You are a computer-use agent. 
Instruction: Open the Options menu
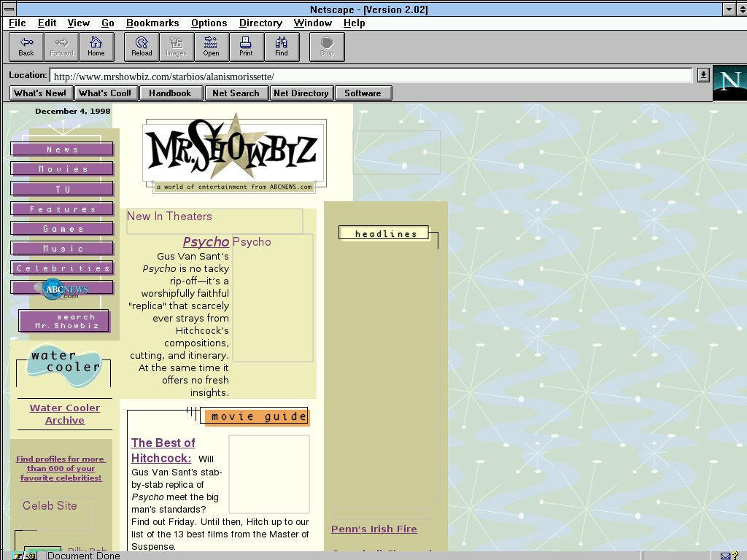(x=209, y=23)
